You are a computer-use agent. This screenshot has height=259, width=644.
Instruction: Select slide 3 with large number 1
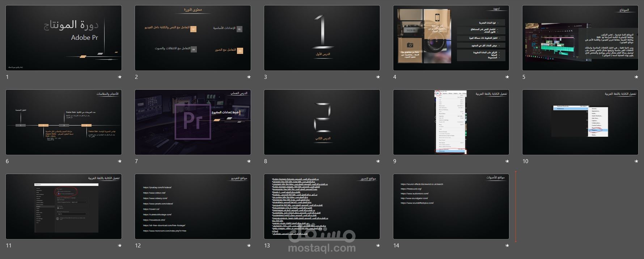click(322, 38)
